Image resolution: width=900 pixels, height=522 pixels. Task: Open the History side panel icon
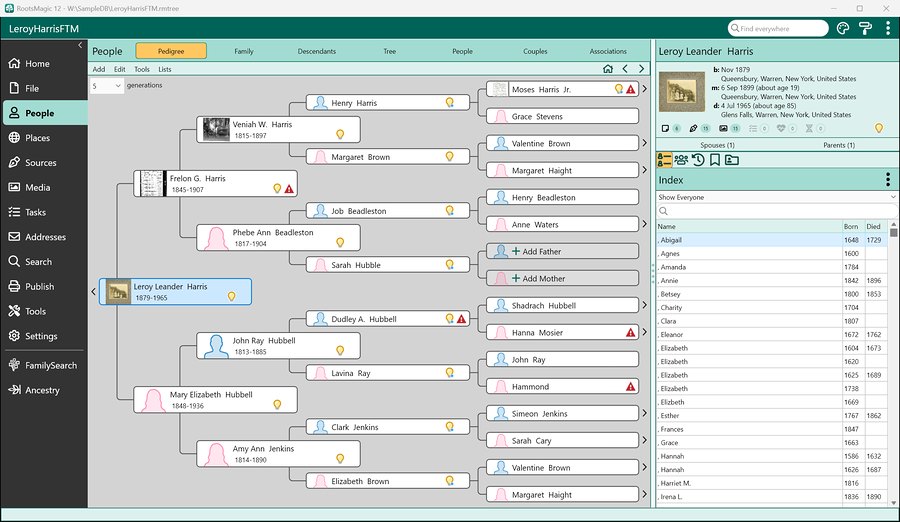pos(698,160)
